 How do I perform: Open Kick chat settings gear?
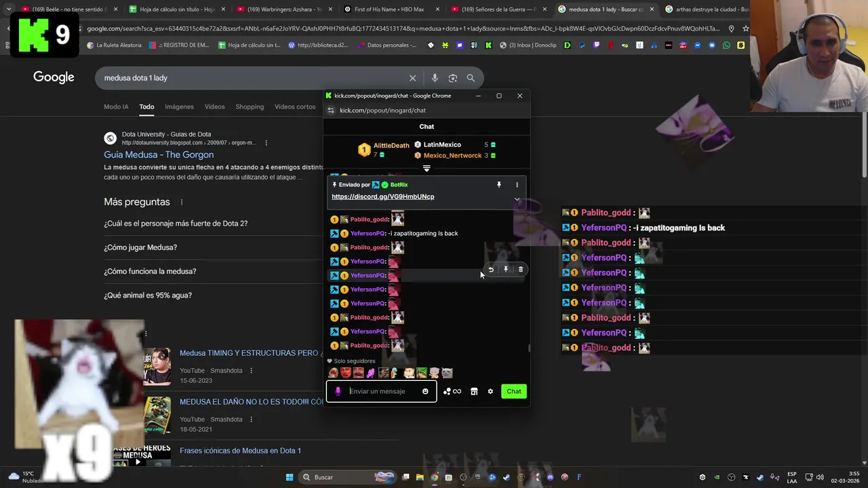(490, 391)
